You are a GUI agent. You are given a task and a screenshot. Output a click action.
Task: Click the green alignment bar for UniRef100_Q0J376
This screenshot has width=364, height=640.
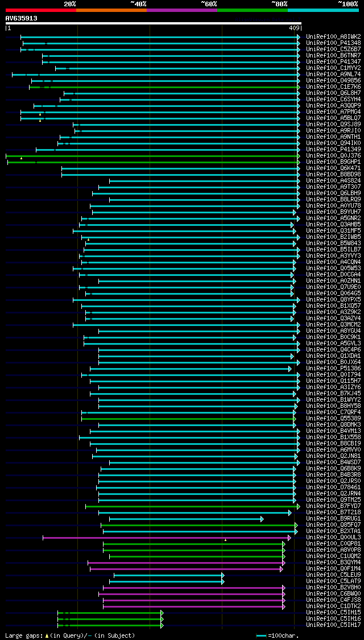[152, 155]
